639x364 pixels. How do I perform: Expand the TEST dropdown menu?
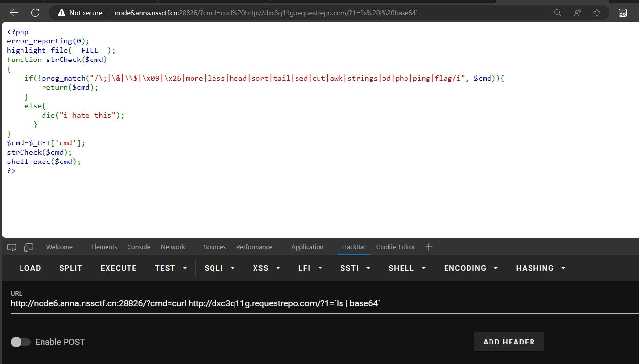coord(171,268)
